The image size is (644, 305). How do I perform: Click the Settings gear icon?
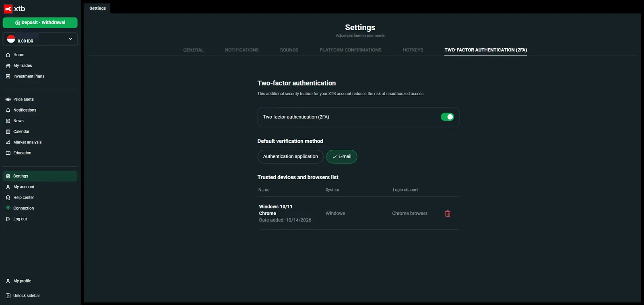8,176
